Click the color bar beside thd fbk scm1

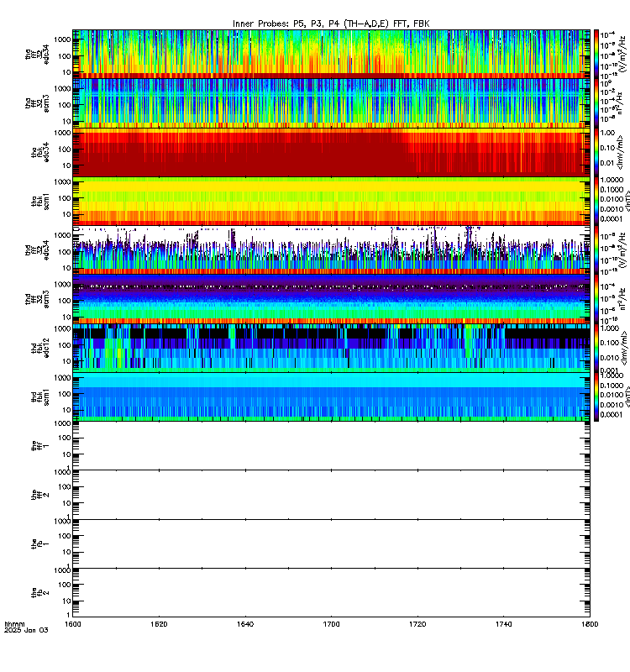coord(596,396)
